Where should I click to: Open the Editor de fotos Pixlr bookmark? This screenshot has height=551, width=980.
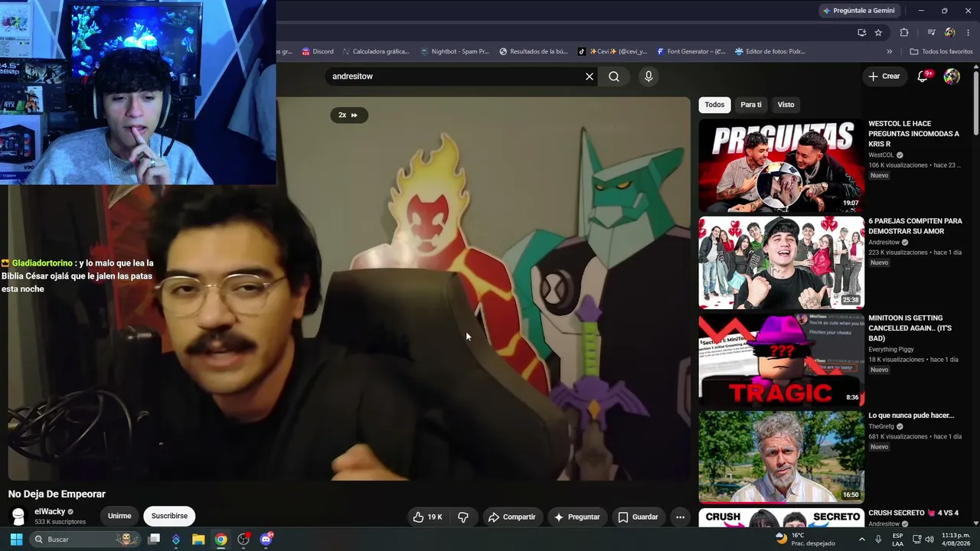[x=770, y=51]
